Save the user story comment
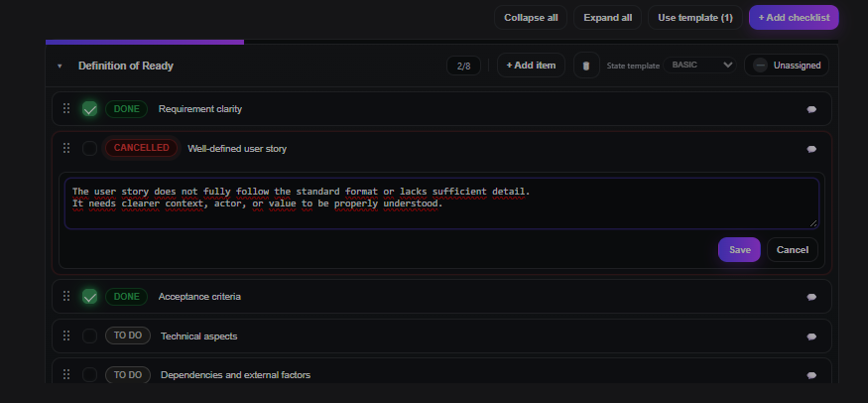 pos(739,250)
